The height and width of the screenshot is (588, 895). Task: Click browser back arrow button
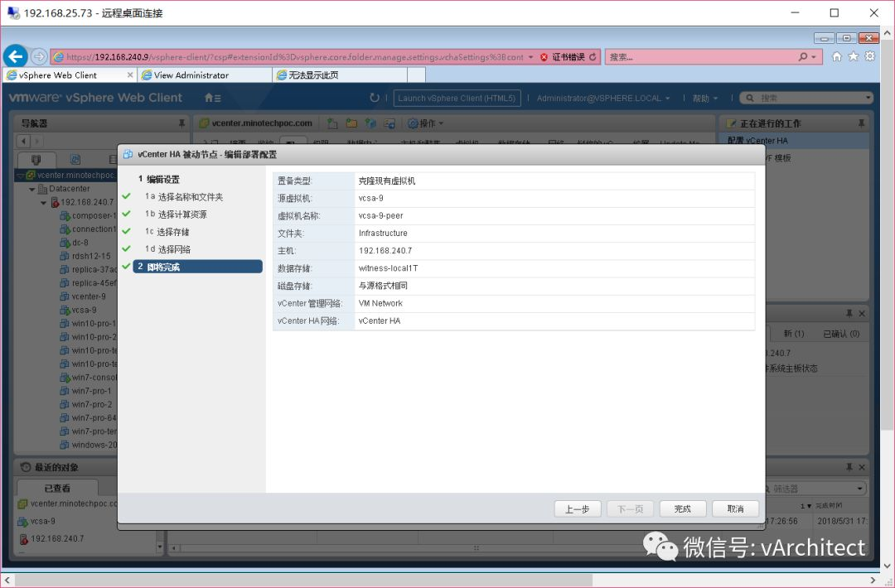pyautogui.click(x=16, y=56)
